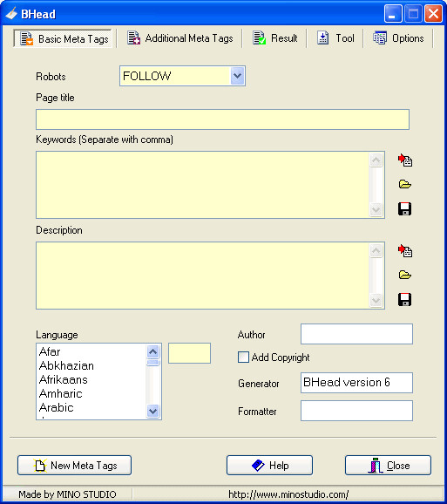Click the Formatter input field
Viewport: 447px width, 504px height.
pos(356,411)
